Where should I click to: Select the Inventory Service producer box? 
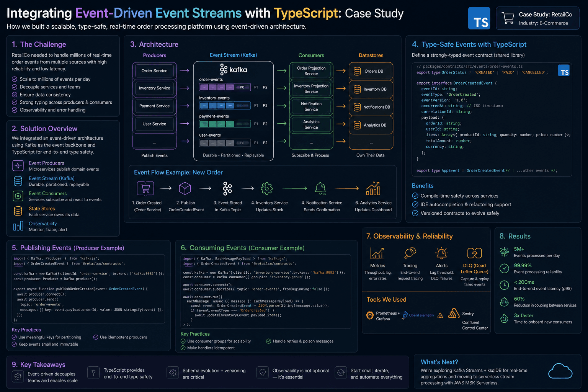(x=154, y=88)
